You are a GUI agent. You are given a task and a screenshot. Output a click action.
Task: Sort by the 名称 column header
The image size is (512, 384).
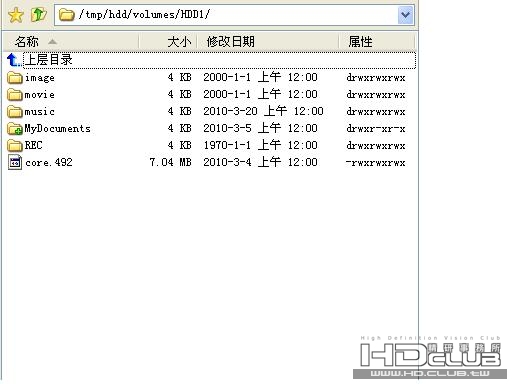tap(71, 42)
